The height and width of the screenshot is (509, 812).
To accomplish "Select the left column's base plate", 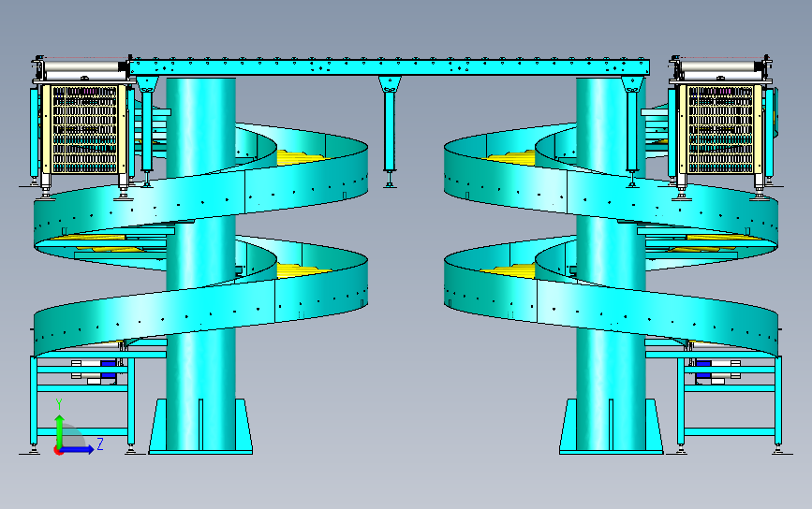I will coord(201,452).
